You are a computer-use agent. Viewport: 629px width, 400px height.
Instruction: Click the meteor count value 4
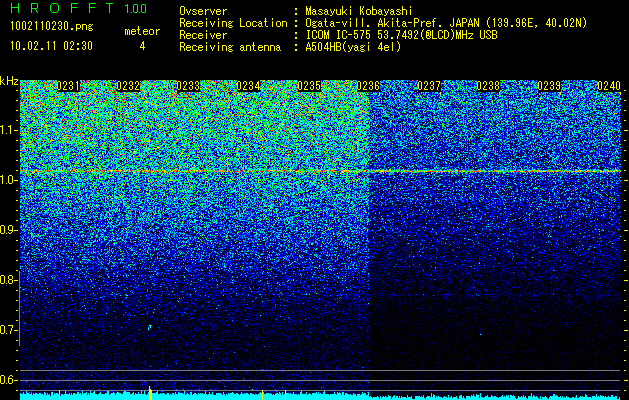tap(142, 46)
